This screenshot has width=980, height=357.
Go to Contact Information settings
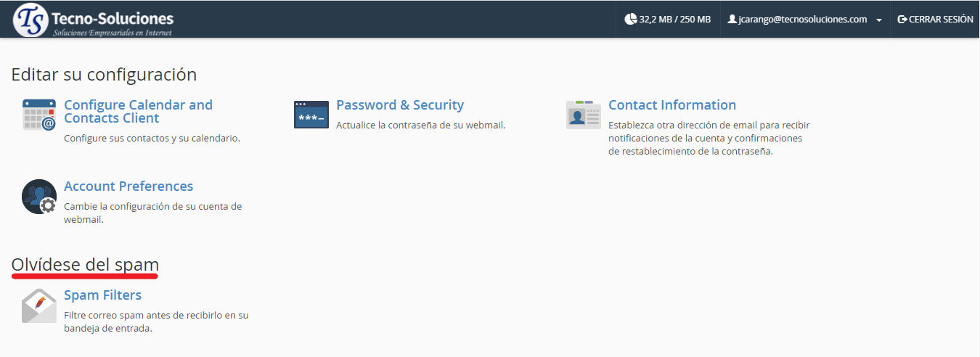[x=672, y=105]
